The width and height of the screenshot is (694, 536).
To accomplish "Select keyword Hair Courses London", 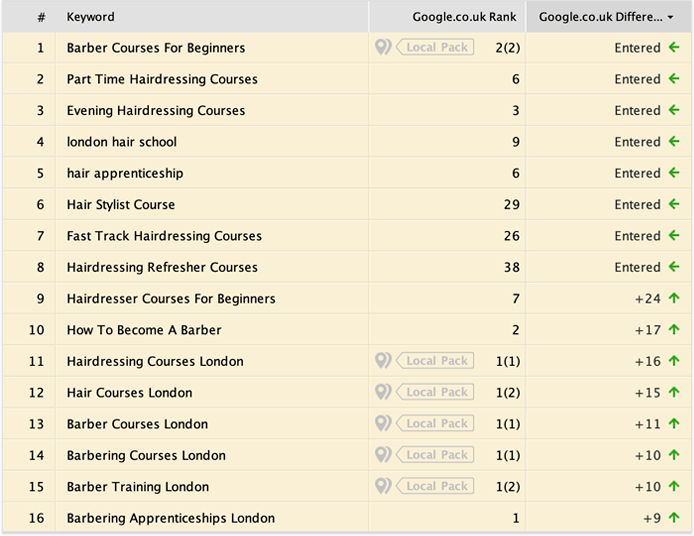I will (129, 393).
